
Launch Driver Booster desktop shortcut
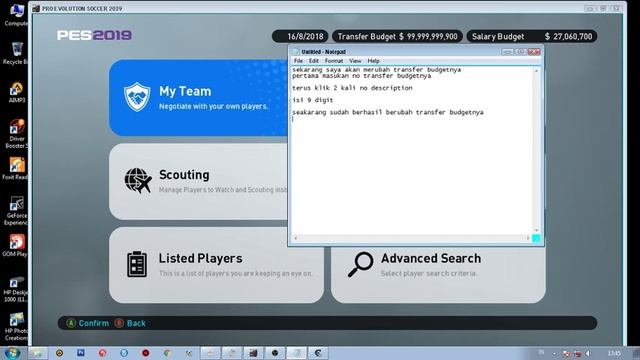[16, 133]
